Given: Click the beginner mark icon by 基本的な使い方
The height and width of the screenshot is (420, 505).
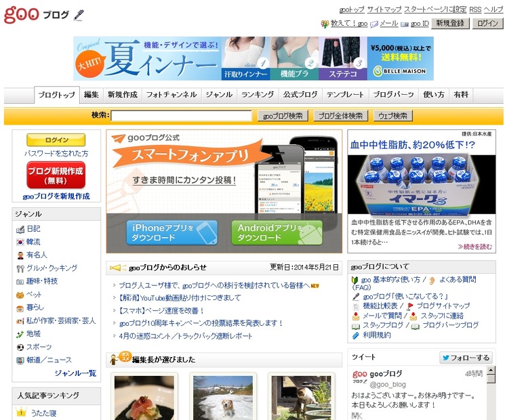Looking at the screenshot, I should (x=355, y=280).
